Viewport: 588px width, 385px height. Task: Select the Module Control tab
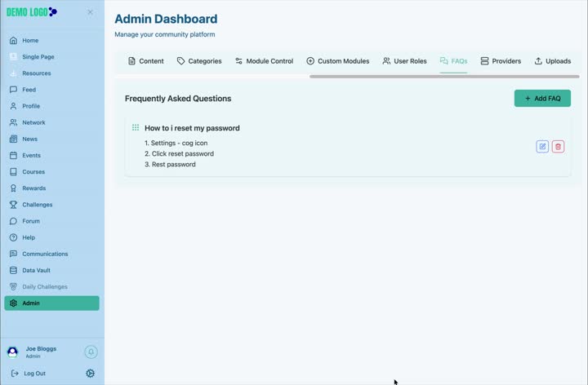click(264, 61)
